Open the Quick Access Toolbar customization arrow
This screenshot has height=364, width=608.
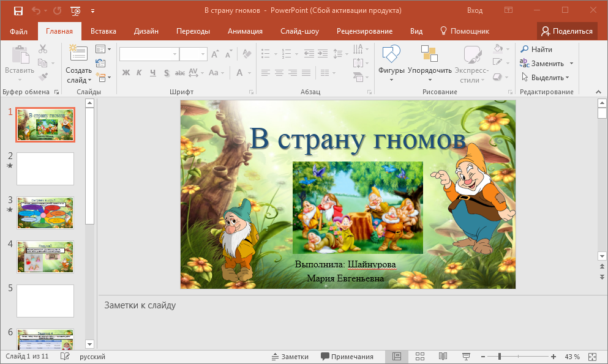92,11
